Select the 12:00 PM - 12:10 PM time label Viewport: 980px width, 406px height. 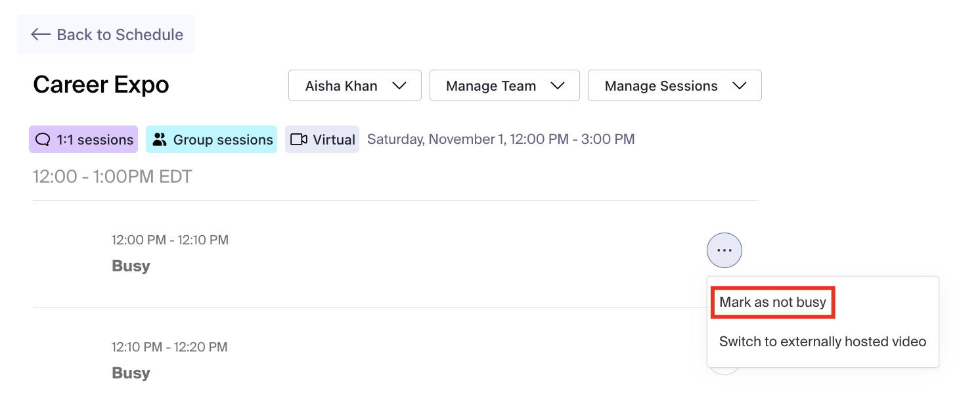pyautogui.click(x=170, y=240)
